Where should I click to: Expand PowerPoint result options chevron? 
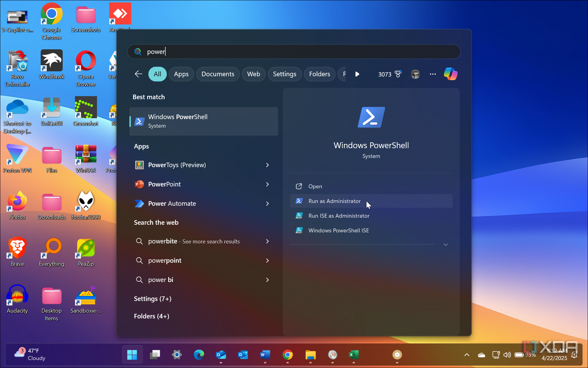pyautogui.click(x=267, y=184)
